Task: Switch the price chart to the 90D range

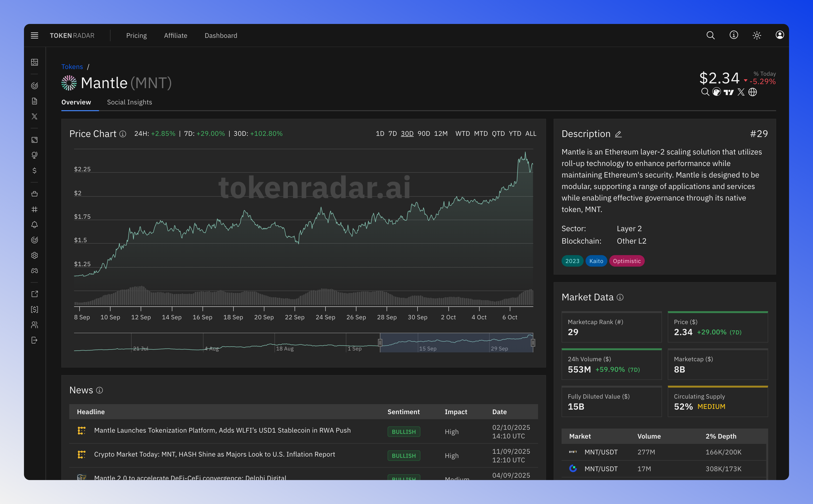Action: (x=424, y=133)
